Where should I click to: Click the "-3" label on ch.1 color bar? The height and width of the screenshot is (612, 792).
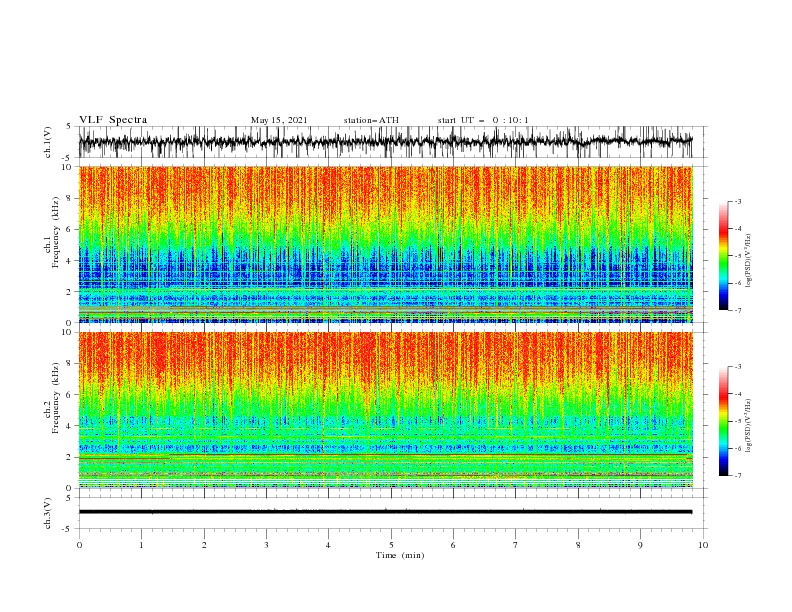tap(738, 201)
